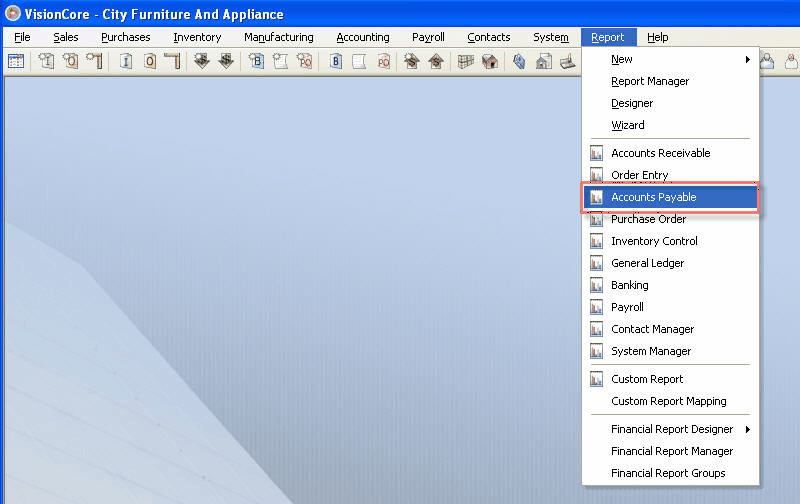
Task: Click the new document 'I' icon with starburst
Action: [46, 61]
